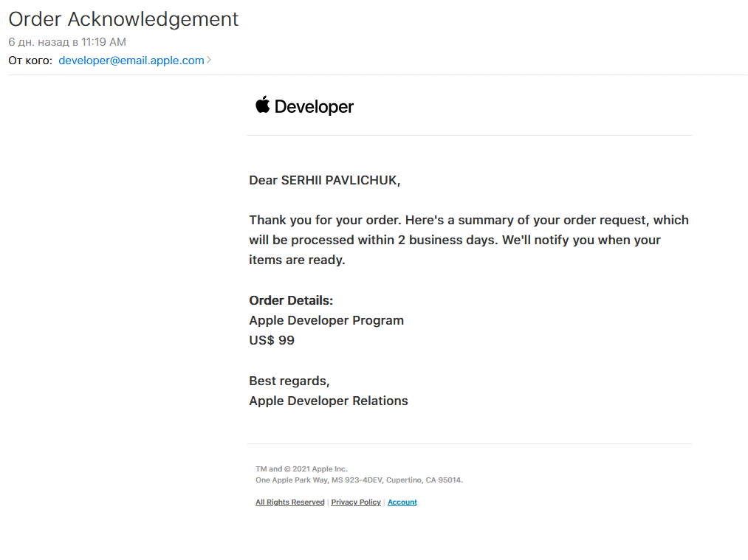Click 'TM and © 2021 Apple Inc.' text
Viewport: 748px width, 560px height.
coord(301,469)
